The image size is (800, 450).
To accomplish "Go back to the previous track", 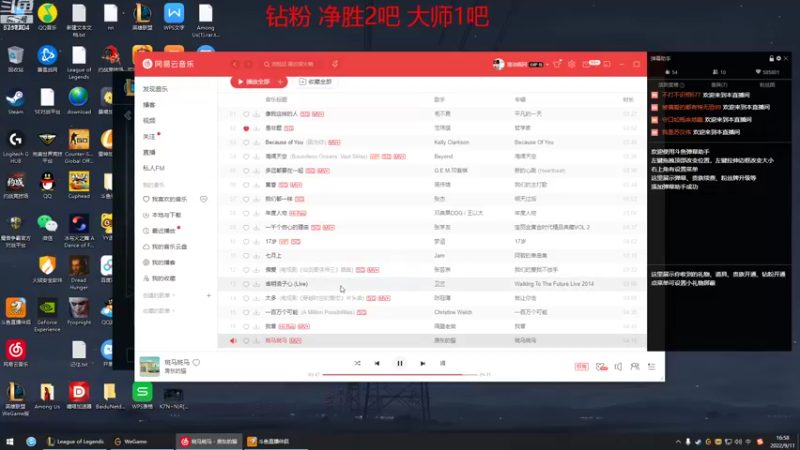I will click(377, 363).
